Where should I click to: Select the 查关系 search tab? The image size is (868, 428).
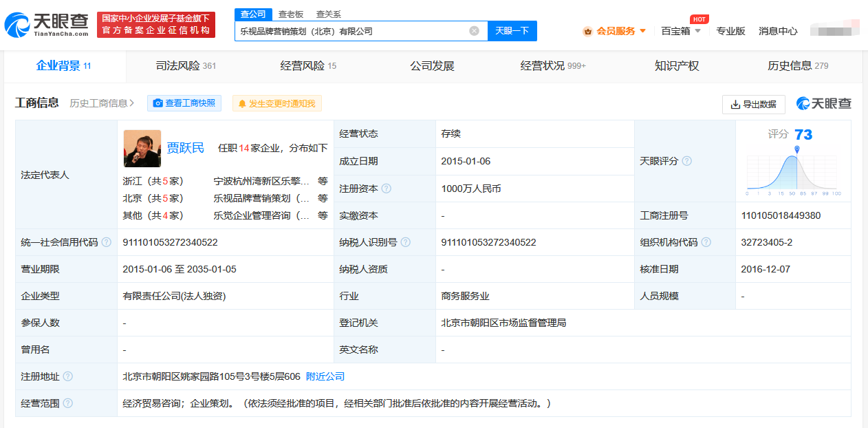328,14
